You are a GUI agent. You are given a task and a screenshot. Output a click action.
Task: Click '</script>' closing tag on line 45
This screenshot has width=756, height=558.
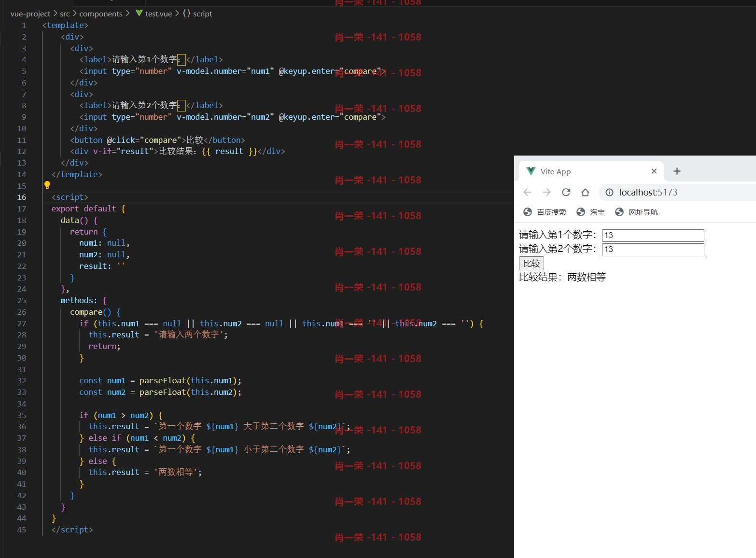pyautogui.click(x=72, y=530)
